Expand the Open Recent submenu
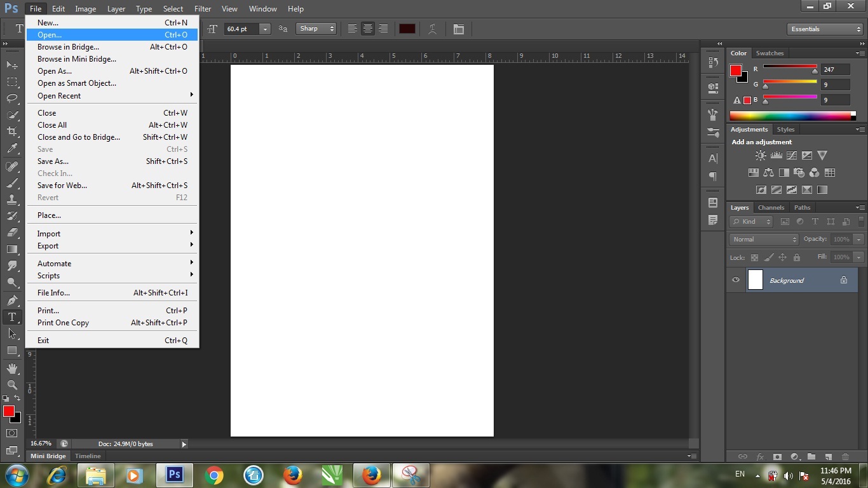The height and width of the screenshot is (488, 868). (112, 95)
